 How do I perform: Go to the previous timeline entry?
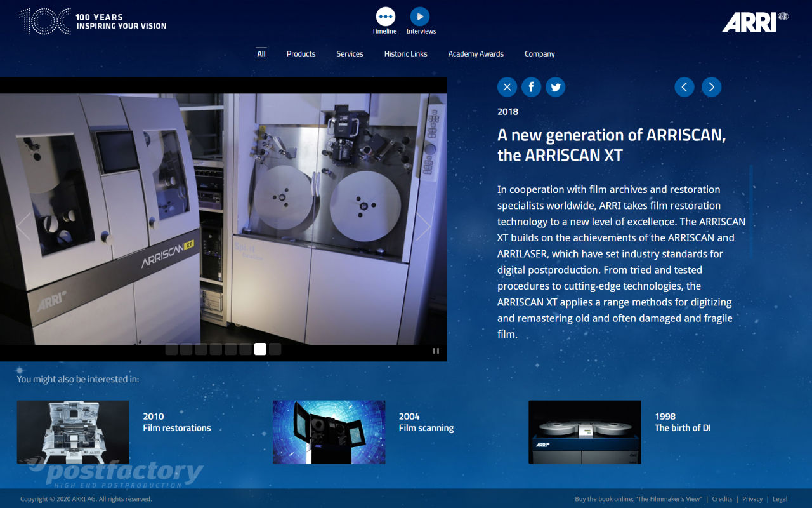coord(684,87)
